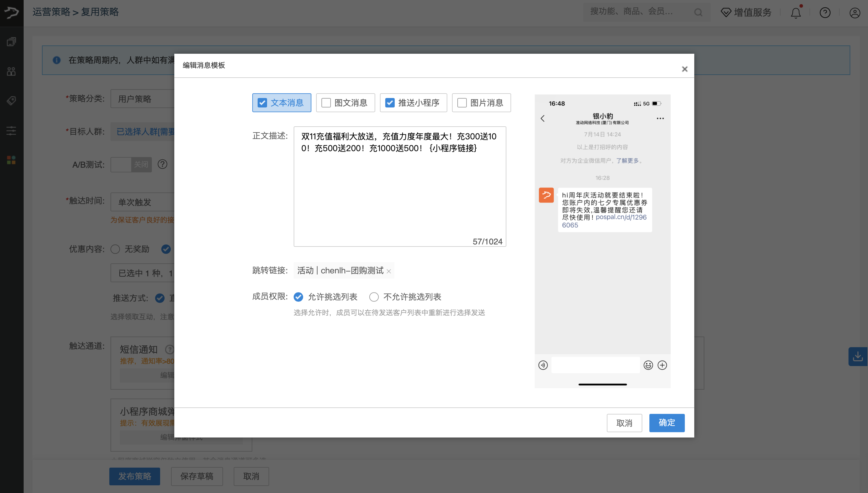The width and height of the screenshot is (868, 493).
Task: Open 增值服务 in the top bar
Action: pos(746,12)
